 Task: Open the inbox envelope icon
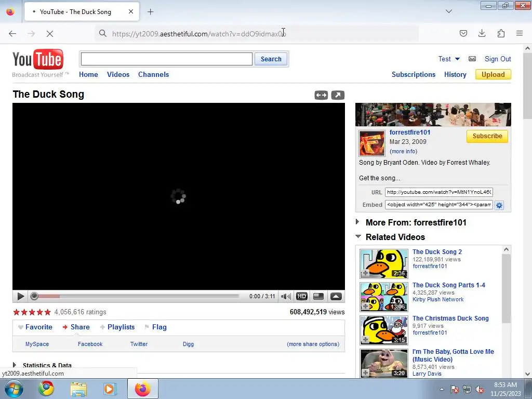(472, 59)
